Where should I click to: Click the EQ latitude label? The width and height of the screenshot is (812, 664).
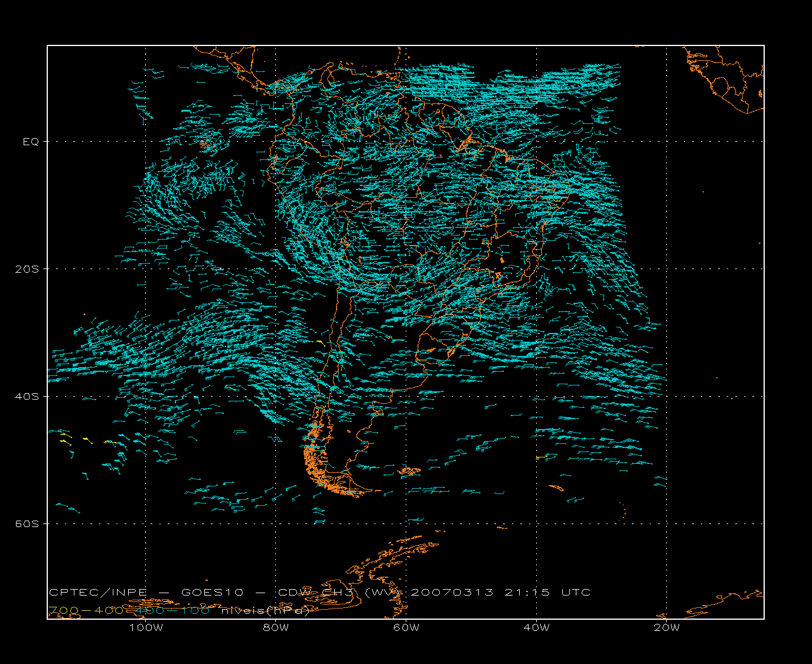coord(31,142)
